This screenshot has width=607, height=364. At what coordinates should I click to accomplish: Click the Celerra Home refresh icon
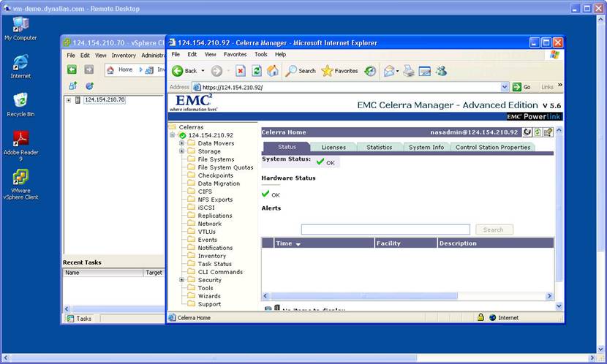(x=538, y=132)
